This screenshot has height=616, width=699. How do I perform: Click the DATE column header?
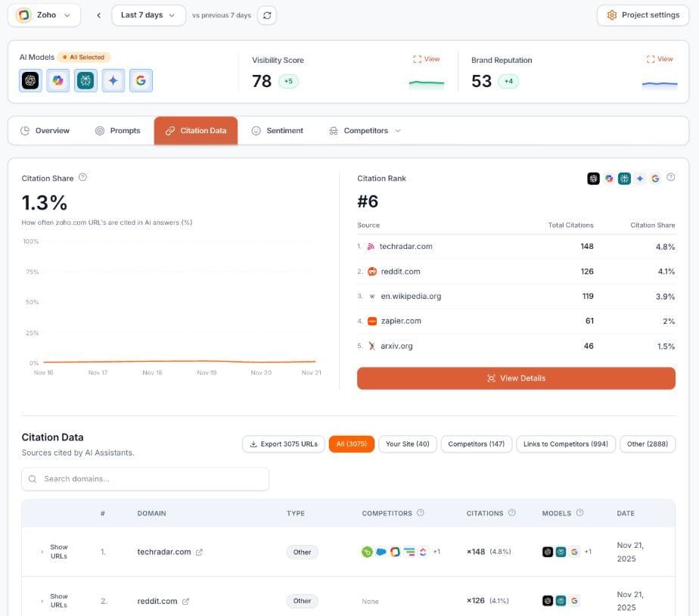[x=626, y=513]
